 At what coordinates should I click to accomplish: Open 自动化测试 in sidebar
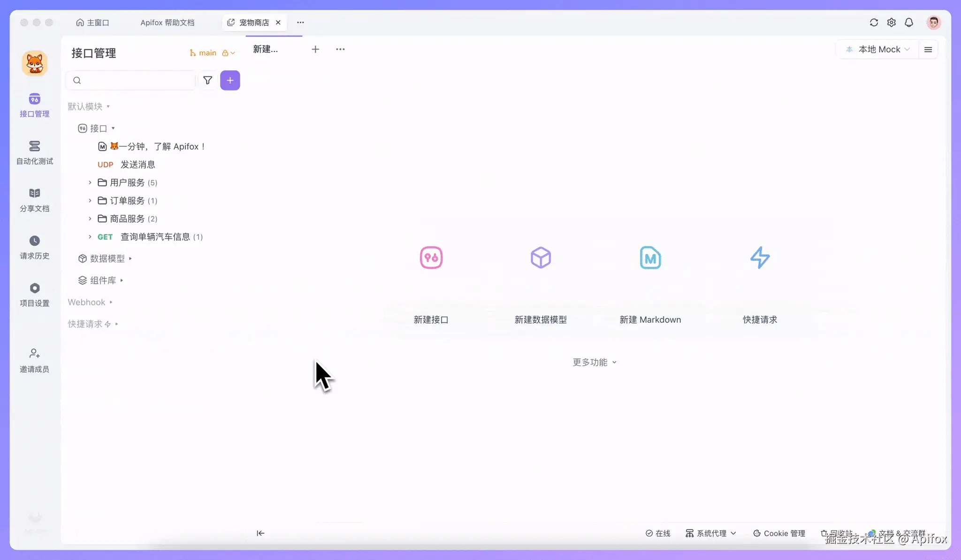point(34,152)
